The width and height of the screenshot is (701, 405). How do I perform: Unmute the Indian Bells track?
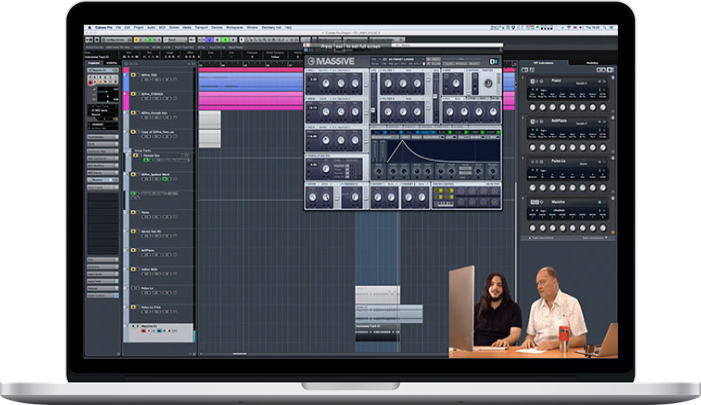point(133,269)
